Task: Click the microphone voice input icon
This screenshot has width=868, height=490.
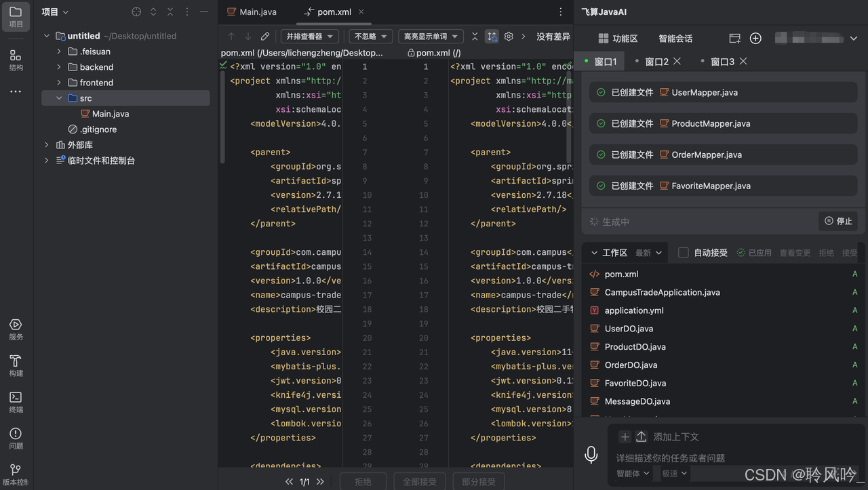Action: (x=591, y=455)
